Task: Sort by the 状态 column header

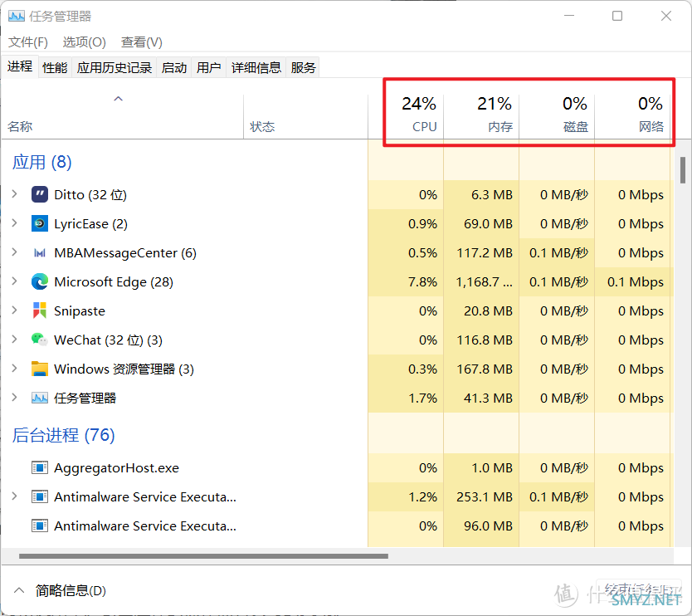Action: (x=305, y=116)
